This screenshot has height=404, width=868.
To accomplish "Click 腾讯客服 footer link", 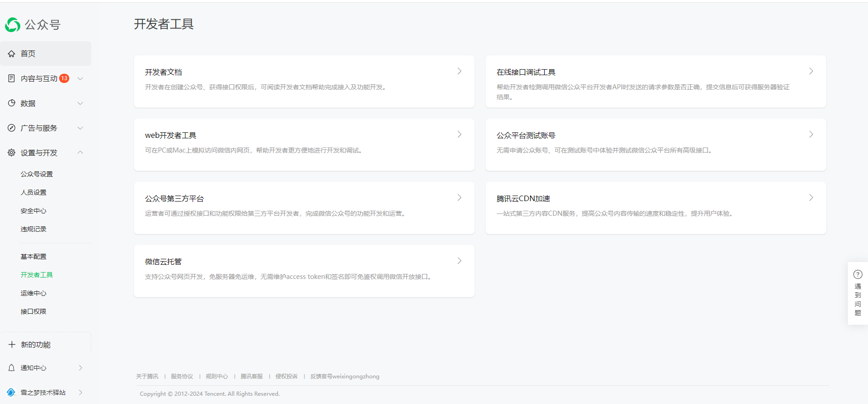I will point(252,377).
